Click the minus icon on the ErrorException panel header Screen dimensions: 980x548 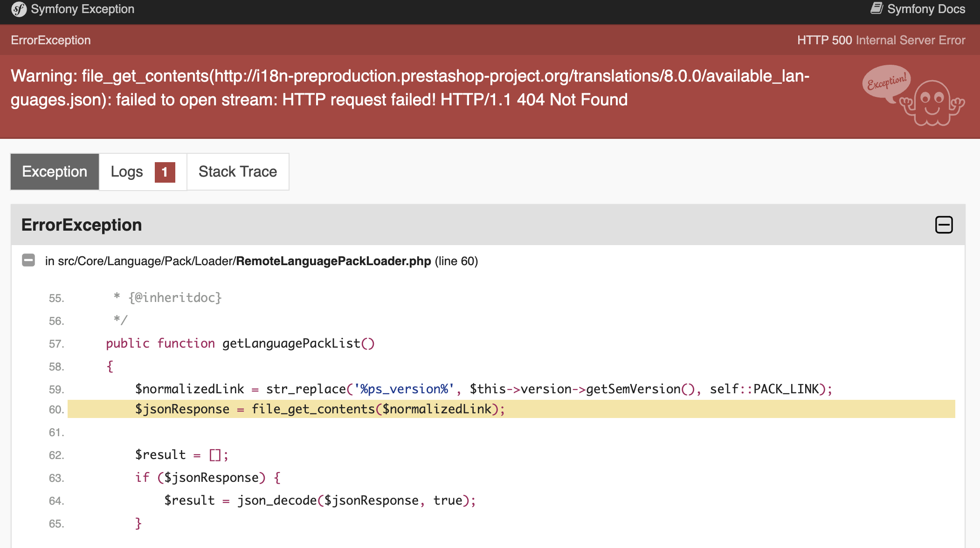[945, 225]
